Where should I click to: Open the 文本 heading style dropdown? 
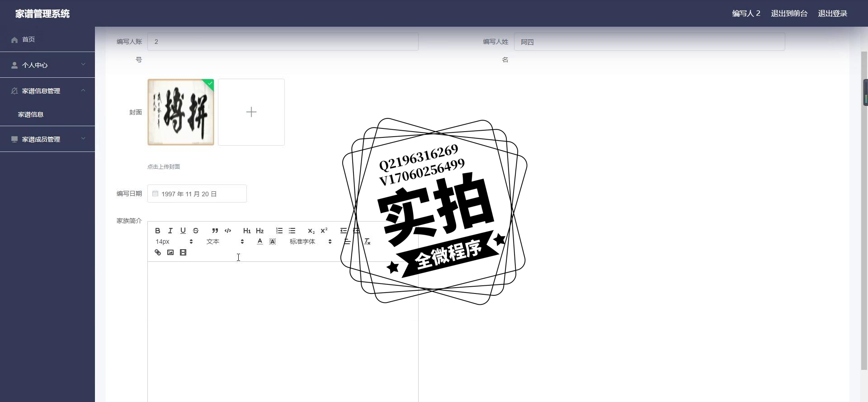coord(225,241)
